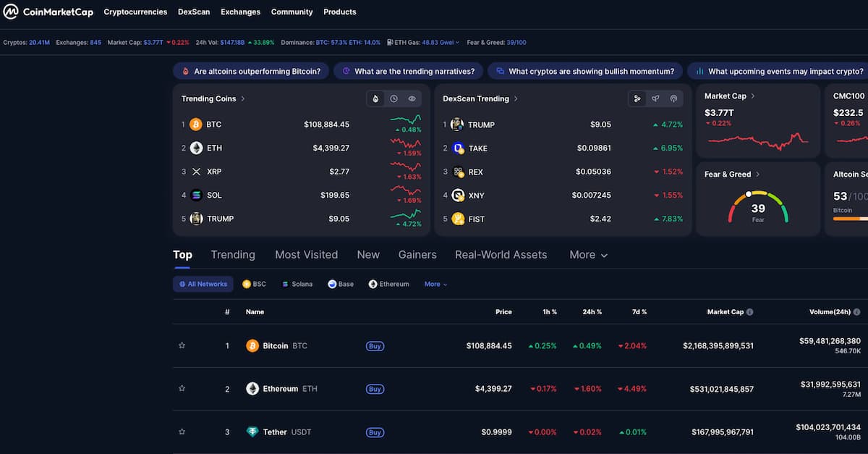Viewport: 868px width, 454px height.
Task: Sort by the 24h % column header
Action: pyautogui.click(x=594, y=312)
